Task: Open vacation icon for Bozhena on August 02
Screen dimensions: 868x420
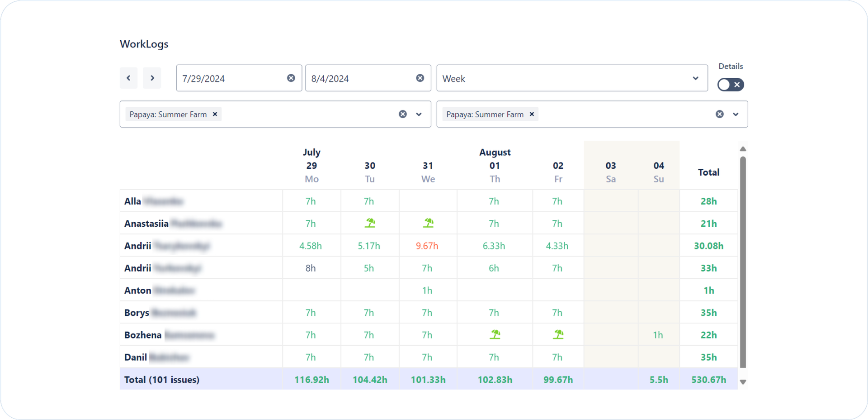Action: click(x=558, y=334)
